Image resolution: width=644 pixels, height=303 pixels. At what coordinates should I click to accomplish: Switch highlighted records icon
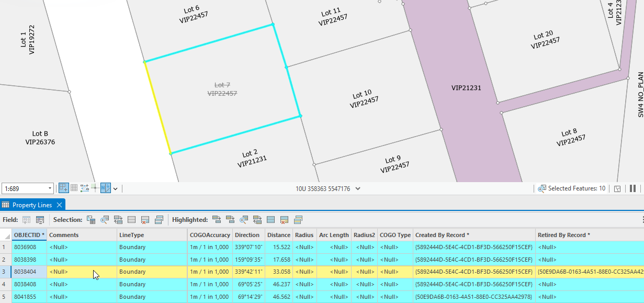pos(257,220)
